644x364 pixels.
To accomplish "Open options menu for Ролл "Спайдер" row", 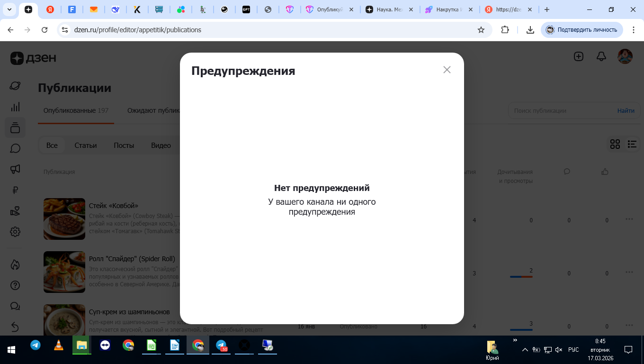I will [x=629, y=272].
